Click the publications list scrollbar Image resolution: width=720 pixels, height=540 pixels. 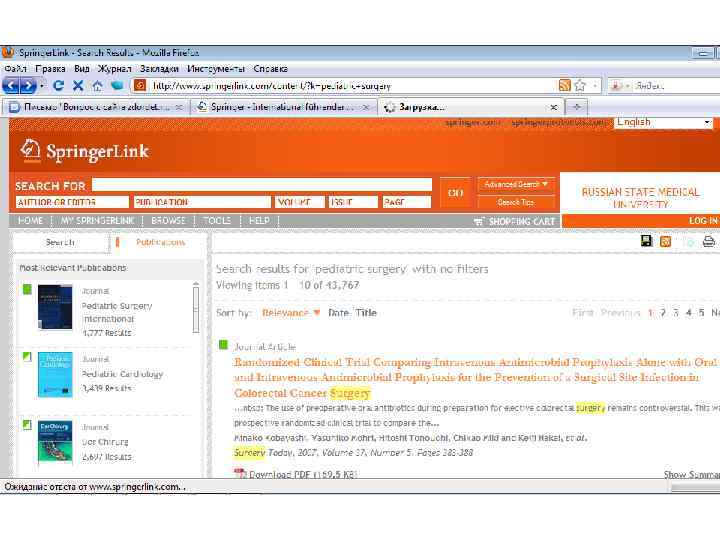pyautogui.click(x=196, y=308)
